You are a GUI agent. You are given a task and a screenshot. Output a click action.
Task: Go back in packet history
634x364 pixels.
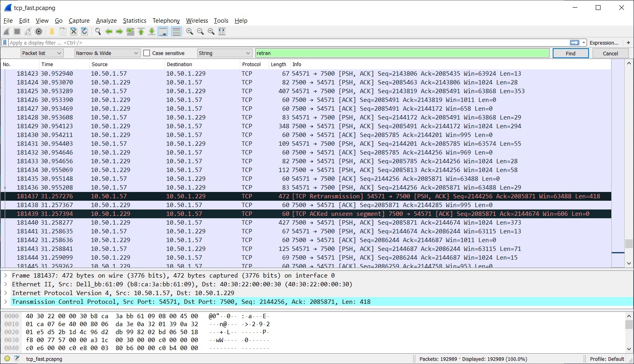(108, 31)
